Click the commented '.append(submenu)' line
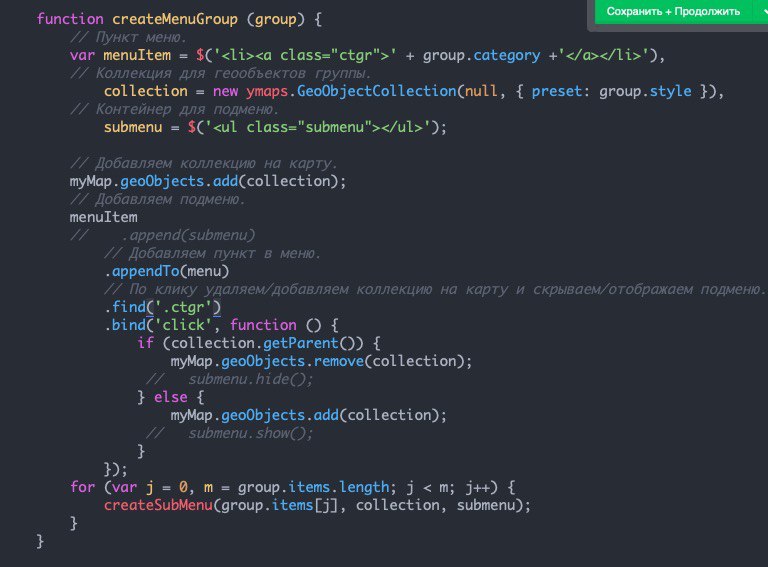 (163, 235)
